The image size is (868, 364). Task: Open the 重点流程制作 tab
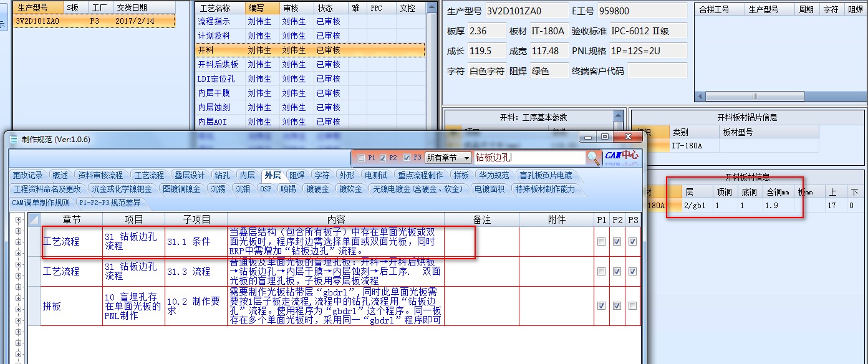click(x=420, y=176)
